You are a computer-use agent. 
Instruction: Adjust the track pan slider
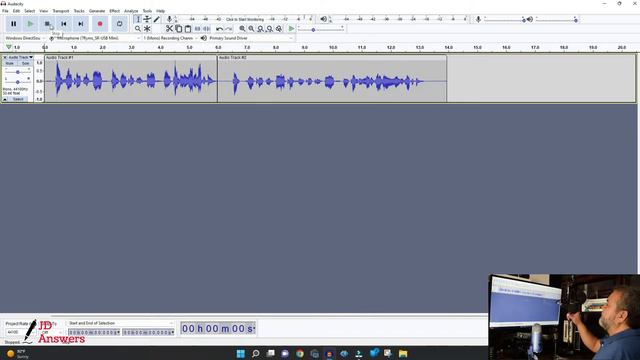pos(18,81)
